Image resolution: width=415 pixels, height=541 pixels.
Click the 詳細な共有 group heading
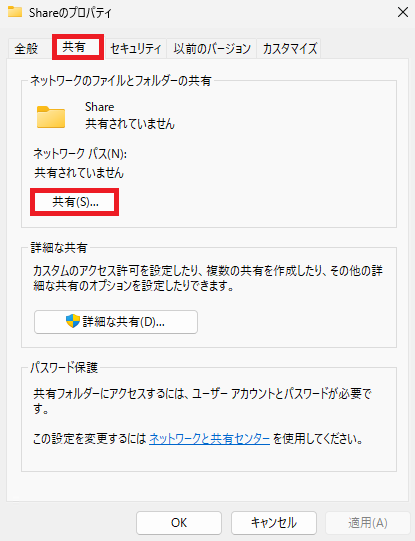[x=59, y=247]
